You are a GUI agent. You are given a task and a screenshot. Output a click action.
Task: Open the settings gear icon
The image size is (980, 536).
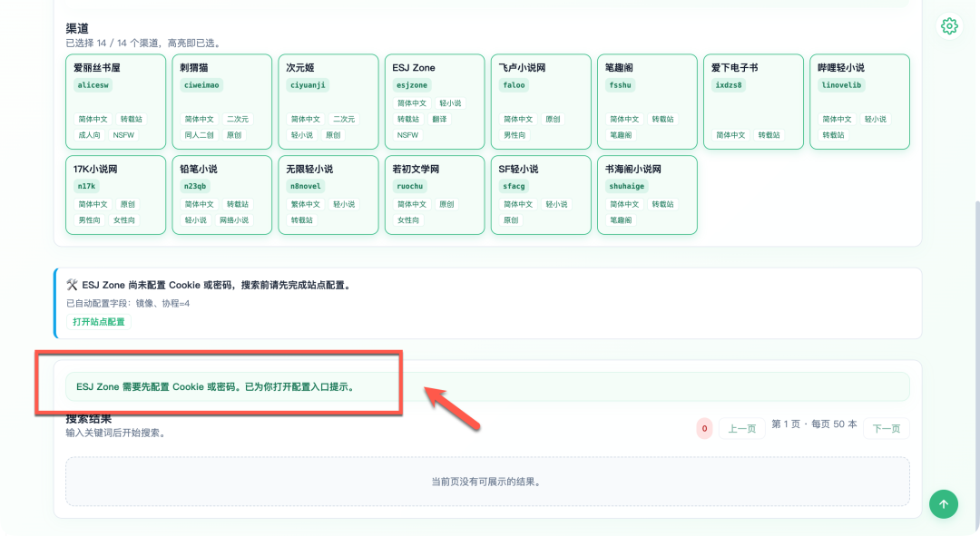[x=949, y=26]
